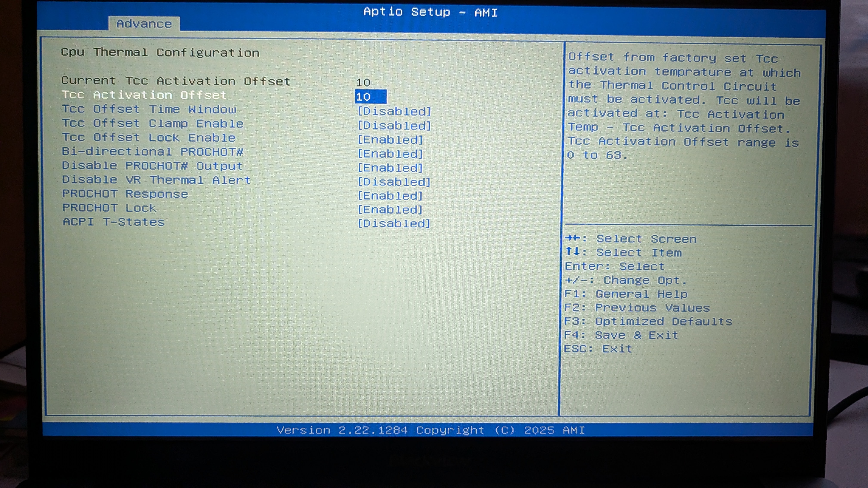Image resolution: width=868 pixels, height=488 pixels.
Task: Change the Disable PROCHOT# Output value
Action: click(x=390, y=167)
